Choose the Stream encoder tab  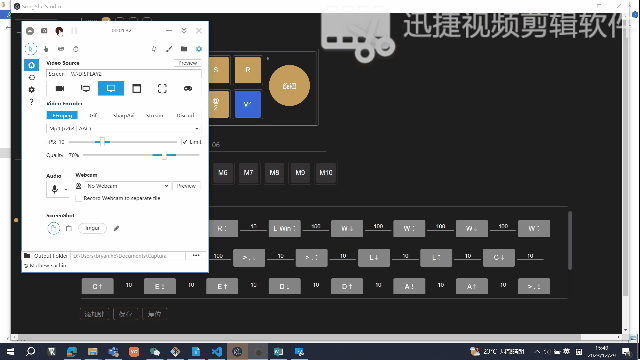[155, 116]
